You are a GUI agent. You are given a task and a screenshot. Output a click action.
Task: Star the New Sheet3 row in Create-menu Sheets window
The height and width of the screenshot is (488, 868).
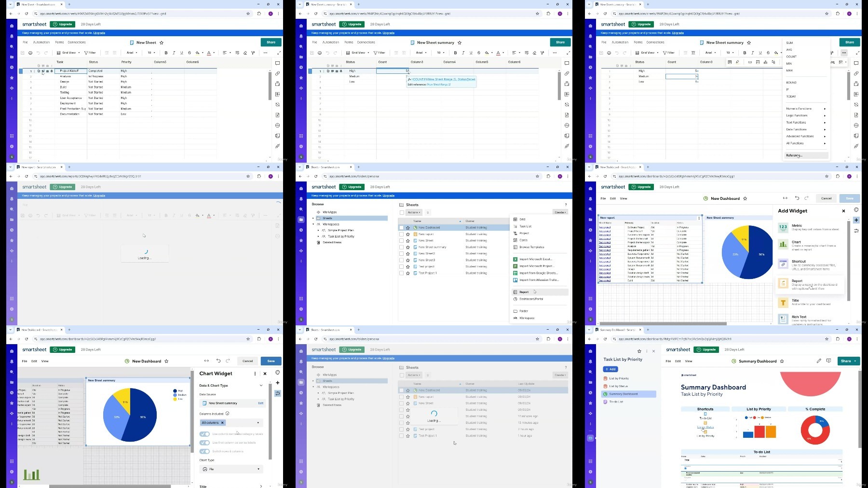coord(408,260)
